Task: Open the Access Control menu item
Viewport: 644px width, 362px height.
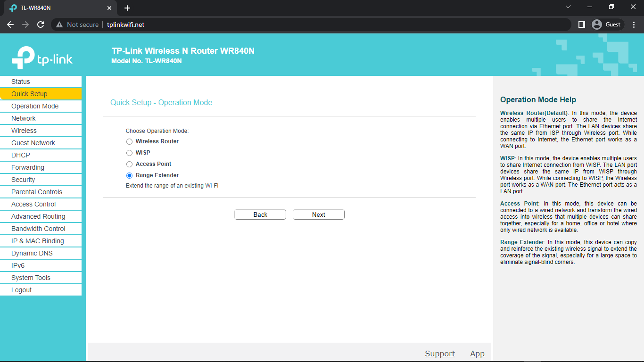Action: (41, 204)
